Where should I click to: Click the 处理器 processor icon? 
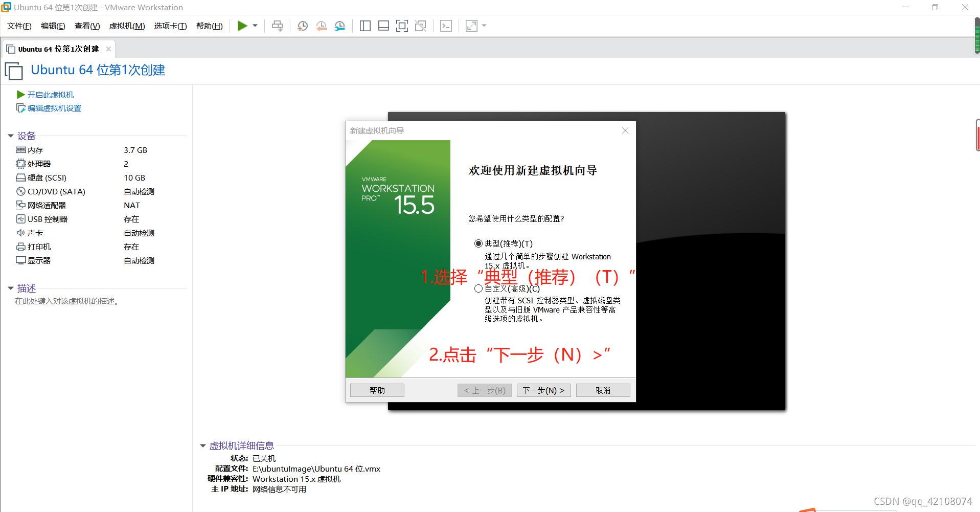pos(21,164)
